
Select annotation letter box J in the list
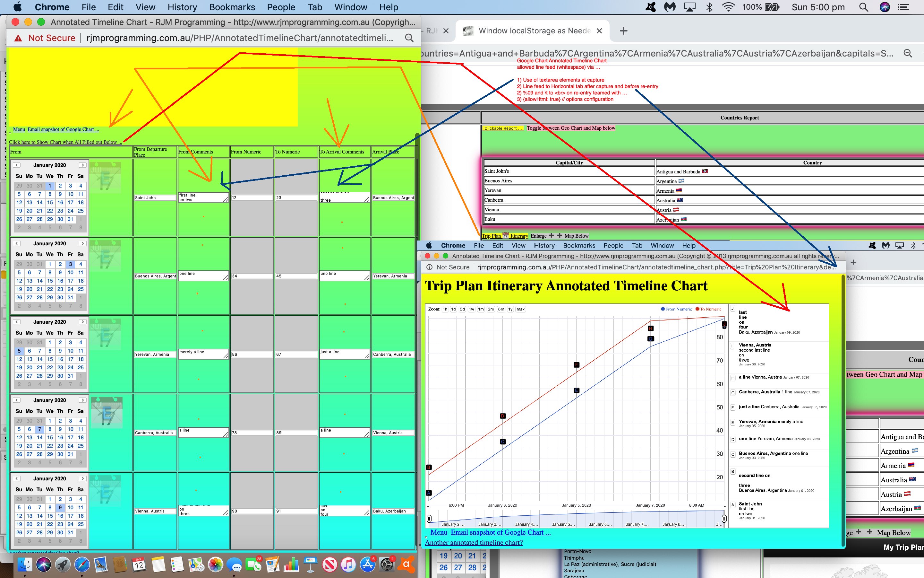[732, 309]
